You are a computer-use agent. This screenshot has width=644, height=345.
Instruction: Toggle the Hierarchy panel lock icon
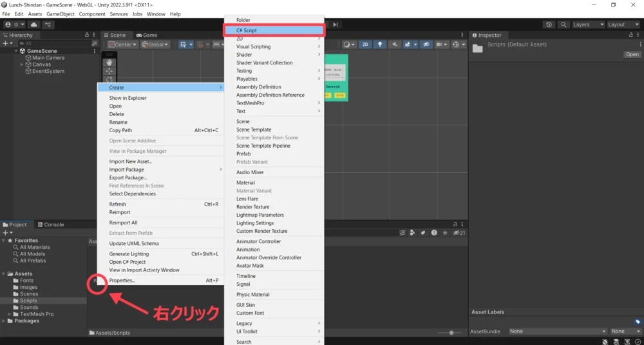87,35
